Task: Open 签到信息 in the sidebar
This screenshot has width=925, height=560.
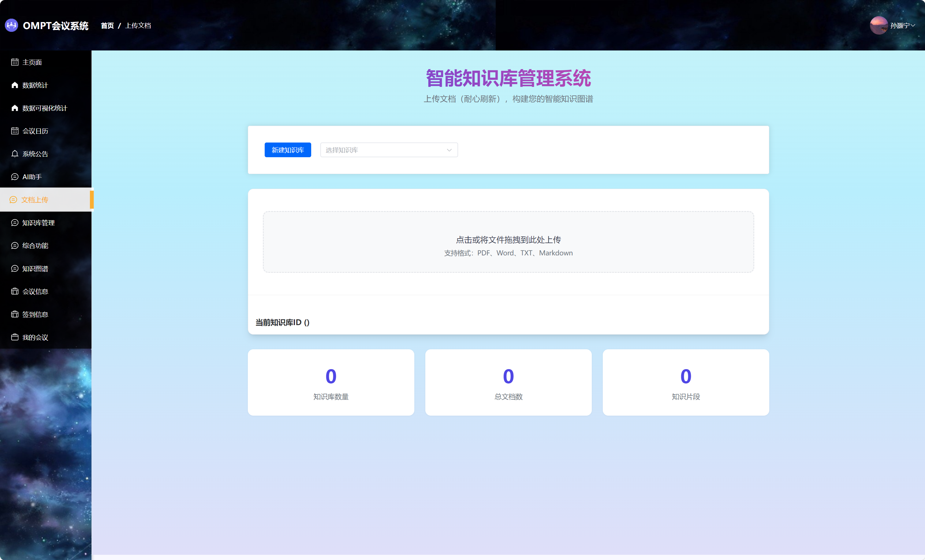Action: click(x=46, y=314)
